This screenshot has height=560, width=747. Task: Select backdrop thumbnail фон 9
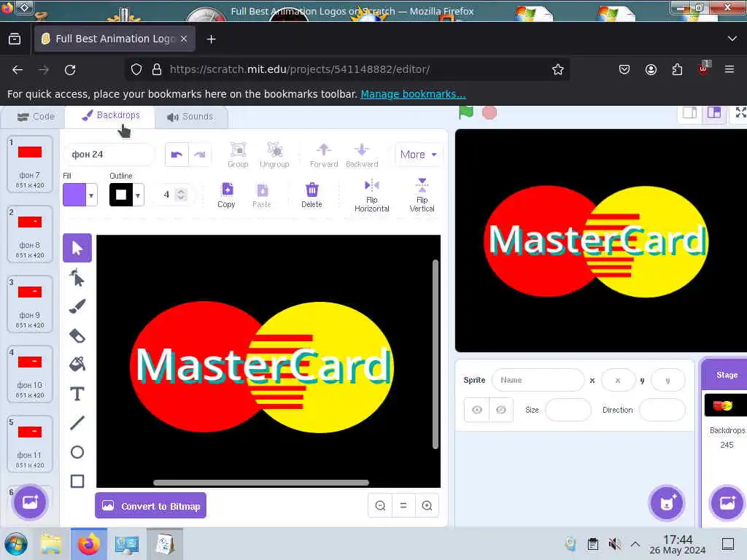[x=29, y=304]
